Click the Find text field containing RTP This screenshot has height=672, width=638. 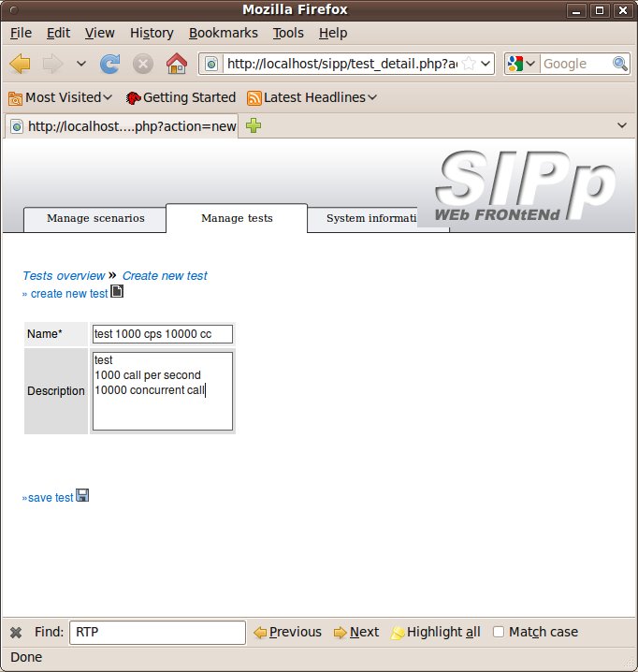pyautogui.click(x=157, y=632)
